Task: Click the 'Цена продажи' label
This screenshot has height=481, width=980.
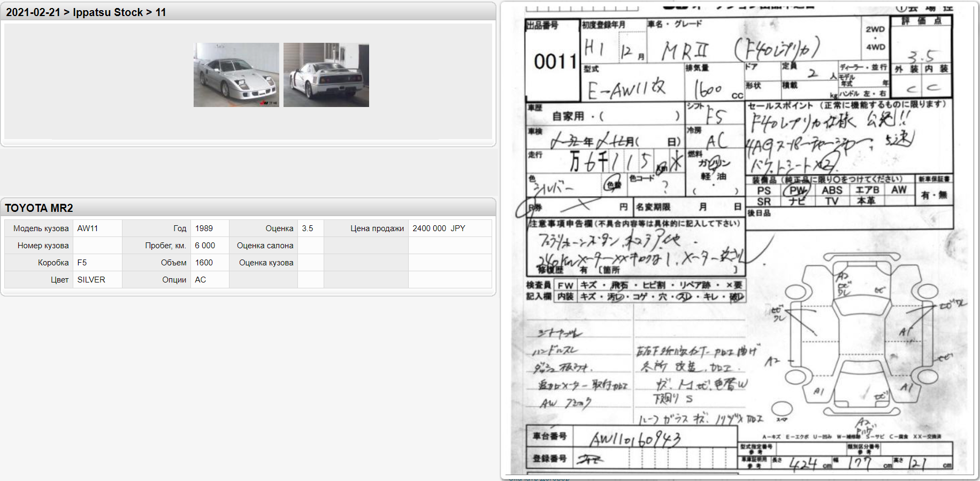Action: (x=377, y=228)
